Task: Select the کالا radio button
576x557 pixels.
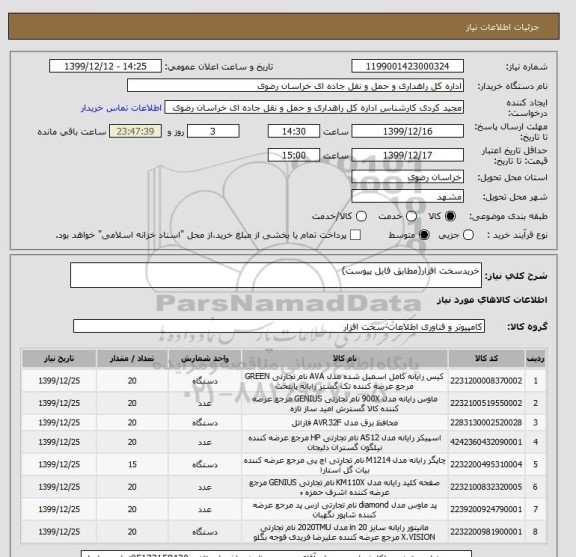Action: coord(450,216)
